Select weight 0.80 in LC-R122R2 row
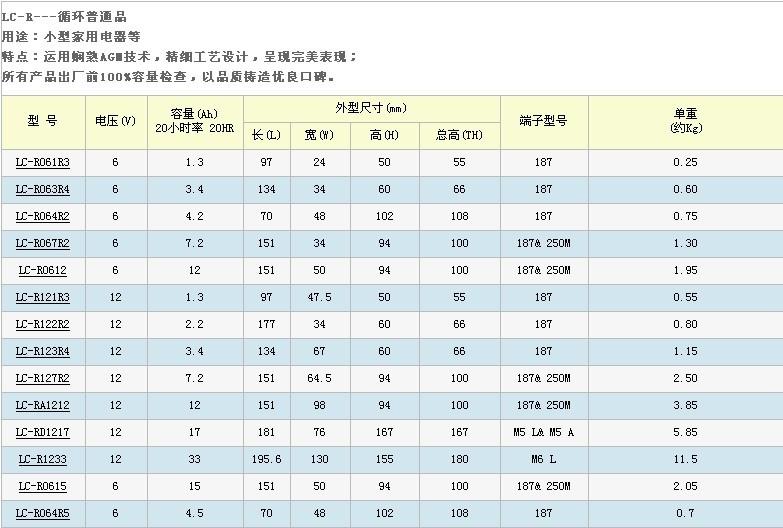Viewport: 783px width, 528px height. (685, 324)
